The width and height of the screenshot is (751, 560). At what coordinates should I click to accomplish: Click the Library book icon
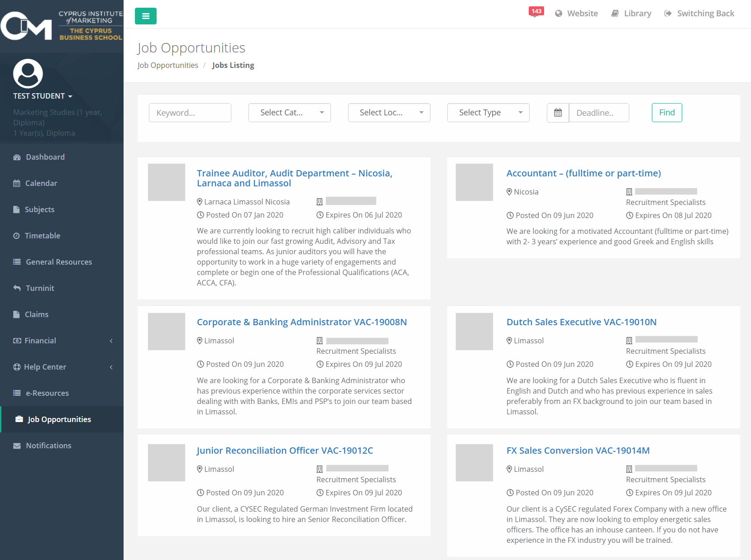point(615,14)
